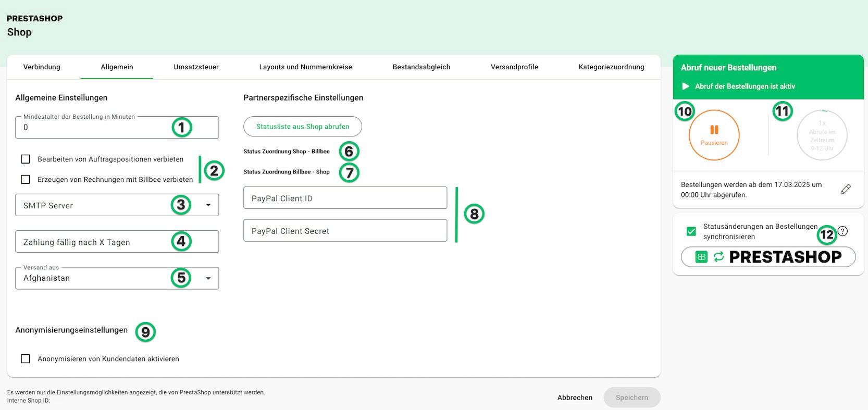Click the Speichern button
868x410 pixels.
(632, 397)
